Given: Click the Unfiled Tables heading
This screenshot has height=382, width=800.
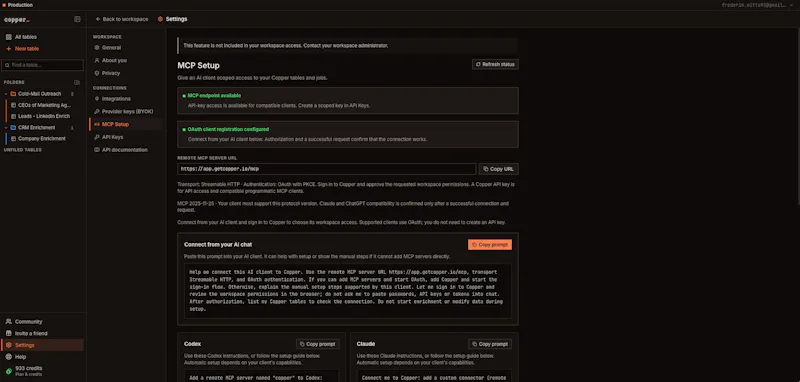Looking at the screenshot, I should pos(23,150).
